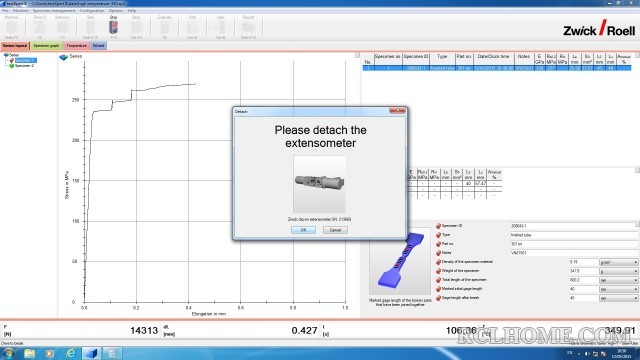Click the Force 0 toolbar icon

40,28
